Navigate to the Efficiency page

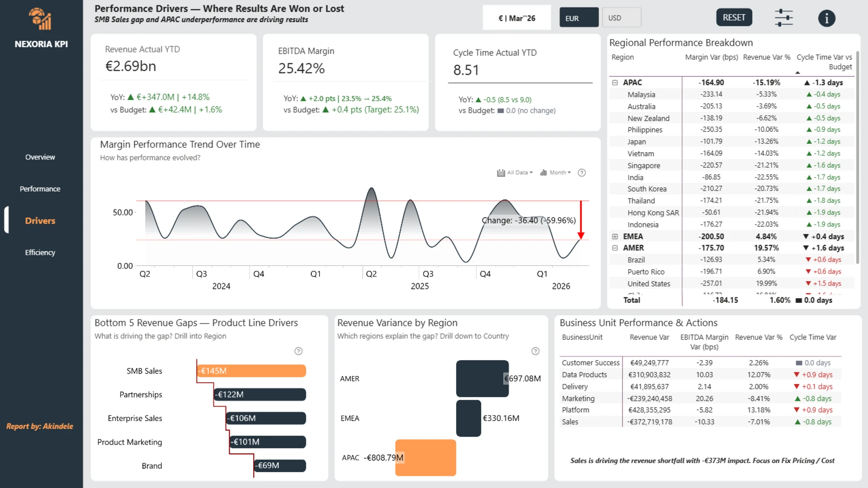point(40,253)
